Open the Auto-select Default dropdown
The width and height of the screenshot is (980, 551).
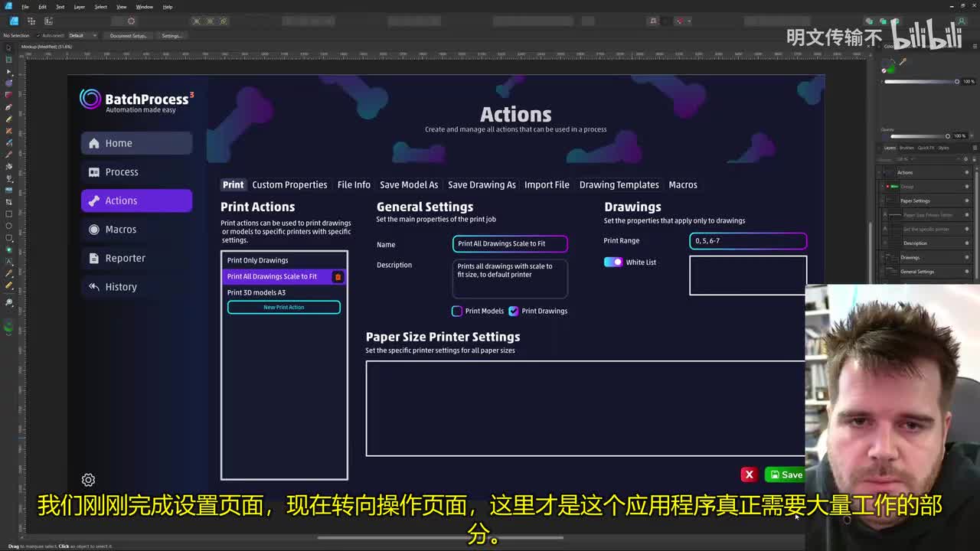pos(83,35)
